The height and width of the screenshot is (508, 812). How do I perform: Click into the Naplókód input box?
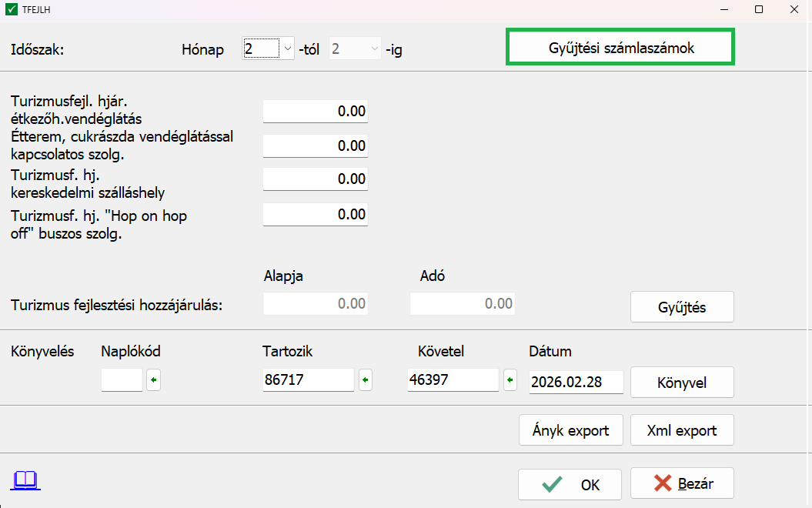point(122,380)
